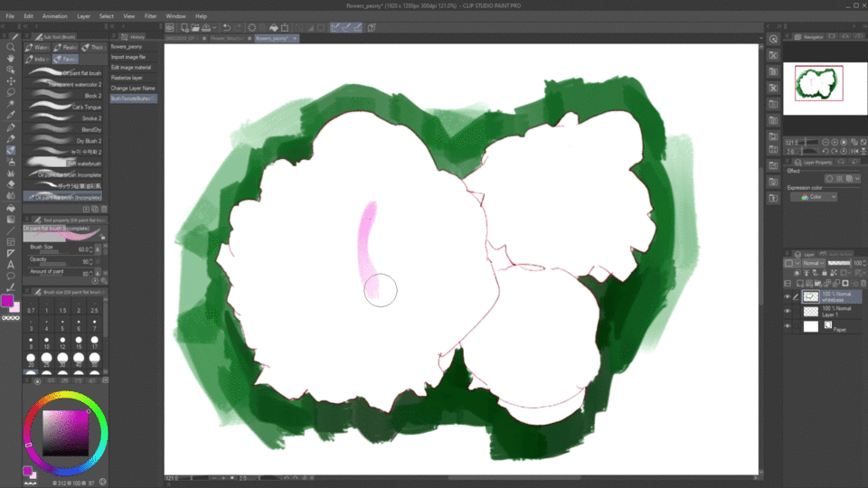This screenshot has height=488, width=868.
Task: Toggle the lock on brush stroke preview
Action: (102, 236)
